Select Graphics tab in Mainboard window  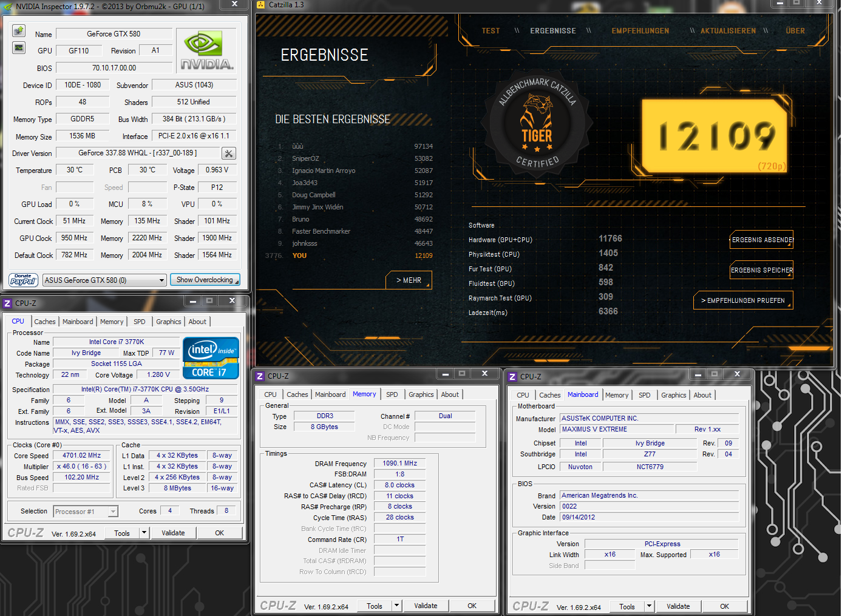(x=674, y=395)
